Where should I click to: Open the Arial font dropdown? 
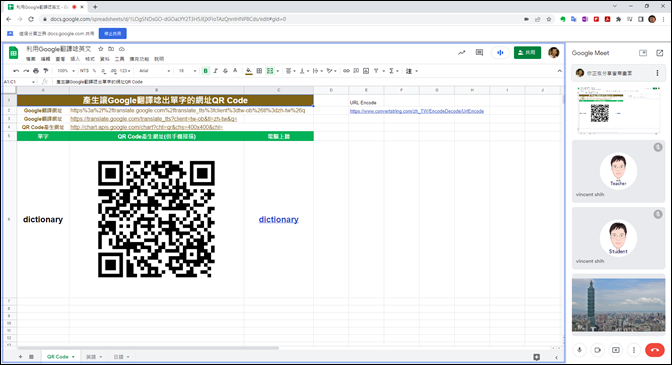[x=155, y=71]
